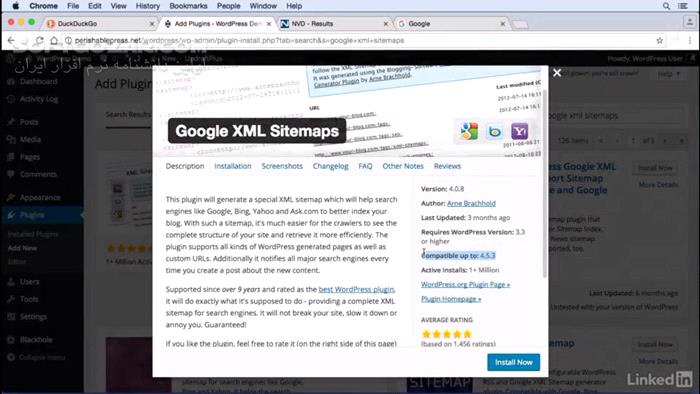Switch to Google browser tab
The image size is (700, 394).
tap(450, 24)
